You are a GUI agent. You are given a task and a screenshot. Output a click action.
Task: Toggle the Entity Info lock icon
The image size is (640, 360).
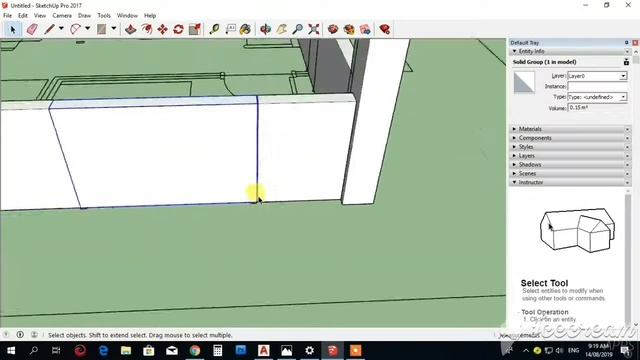[626, 62]
